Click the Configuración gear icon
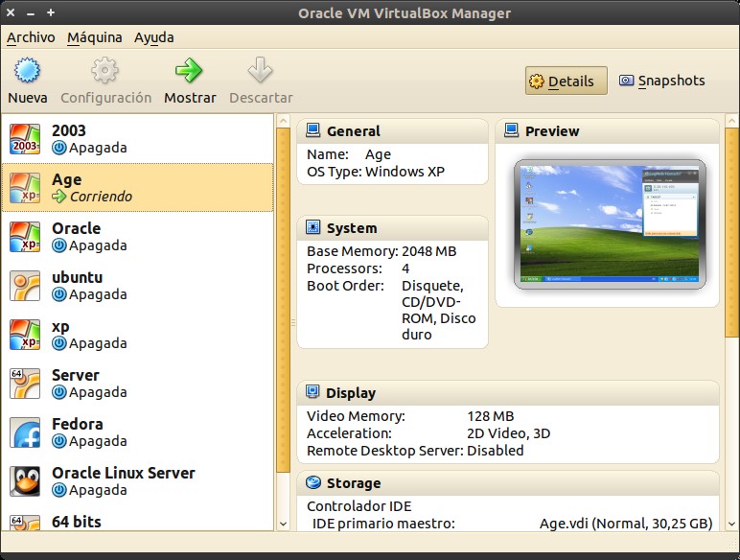This screenshot has height=560, width=740. 104,70
